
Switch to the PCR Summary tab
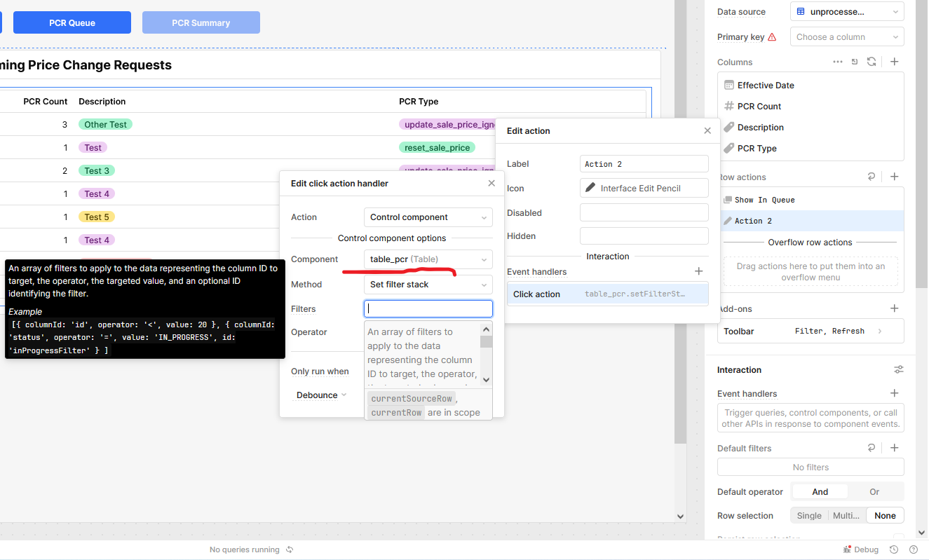(x=201, y=22)
